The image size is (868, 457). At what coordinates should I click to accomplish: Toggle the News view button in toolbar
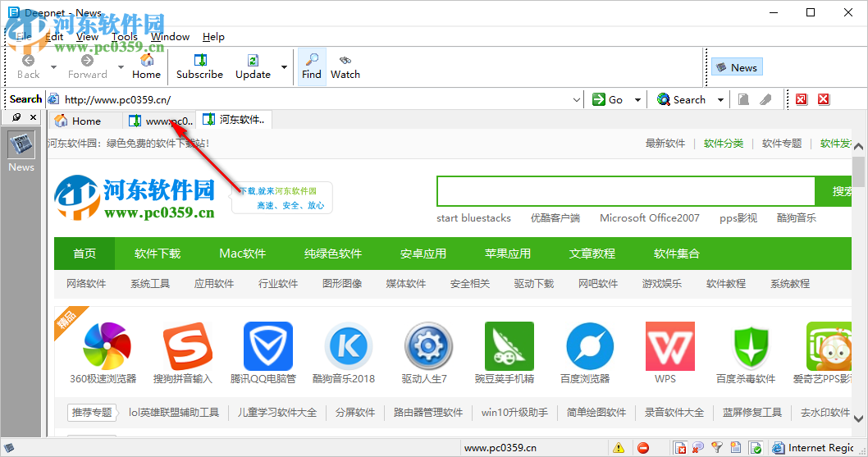(x=737, y=67)
